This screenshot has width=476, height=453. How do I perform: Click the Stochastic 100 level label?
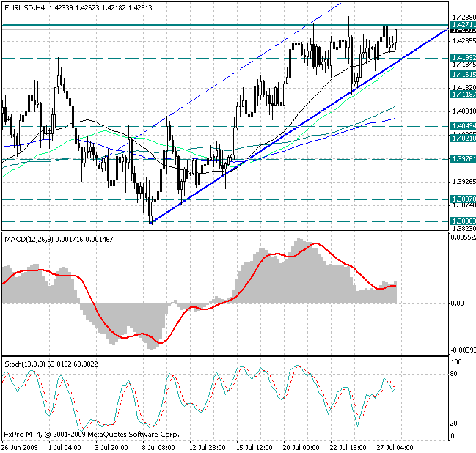(x=456, y=361)
